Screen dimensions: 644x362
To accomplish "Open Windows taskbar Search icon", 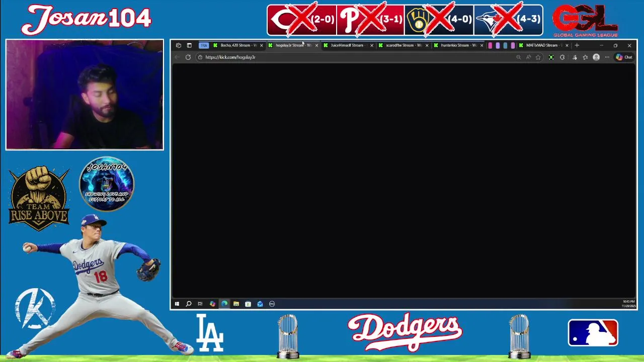I will (189, 304).
